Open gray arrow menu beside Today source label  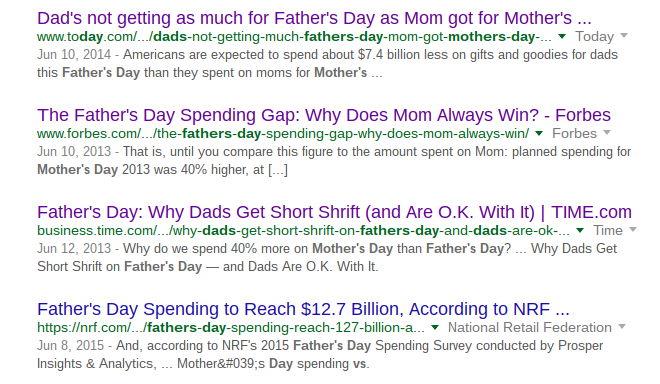(624, 36)
